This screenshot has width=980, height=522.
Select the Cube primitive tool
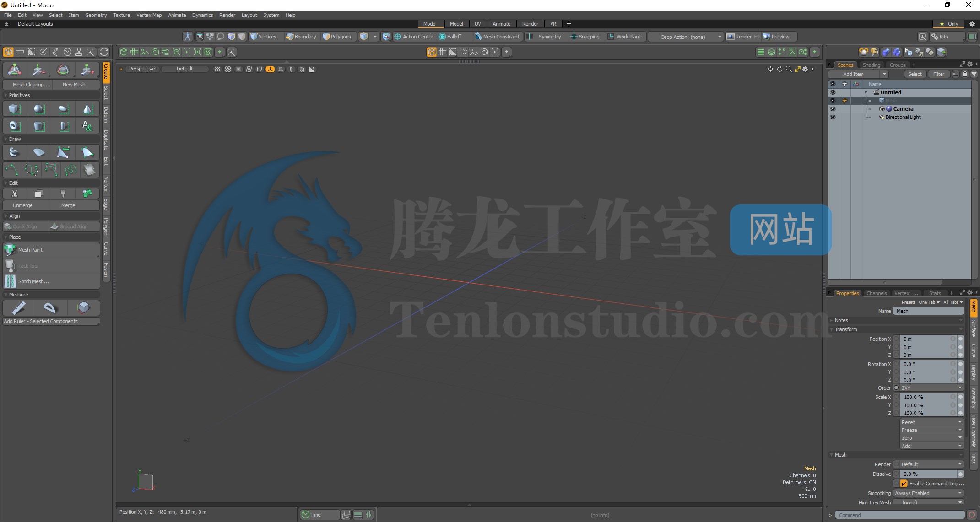pyautogui.click(x=14, y=109)
